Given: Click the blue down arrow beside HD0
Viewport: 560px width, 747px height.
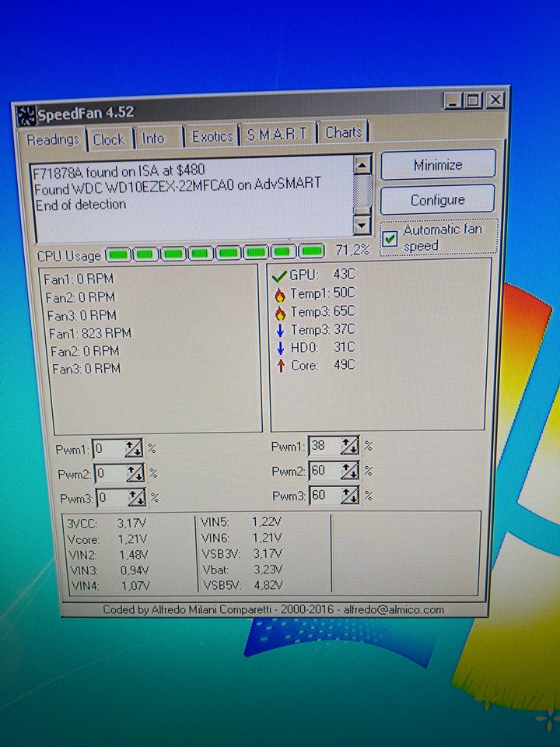Looking at the screenshot, I should pyautogui.click(x=281, y=348).
